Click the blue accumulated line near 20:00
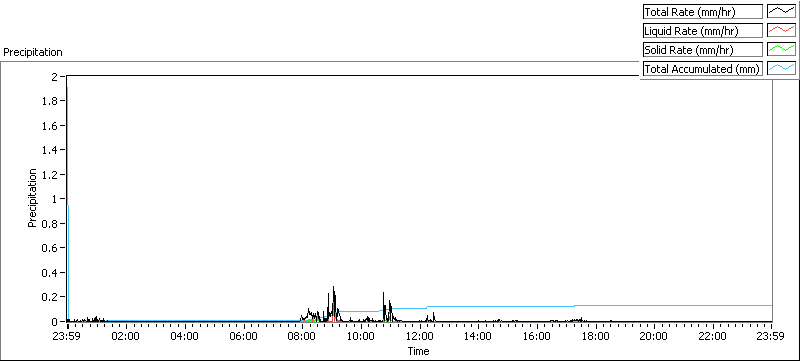This screenshot has width=800, height=361. 654,305
